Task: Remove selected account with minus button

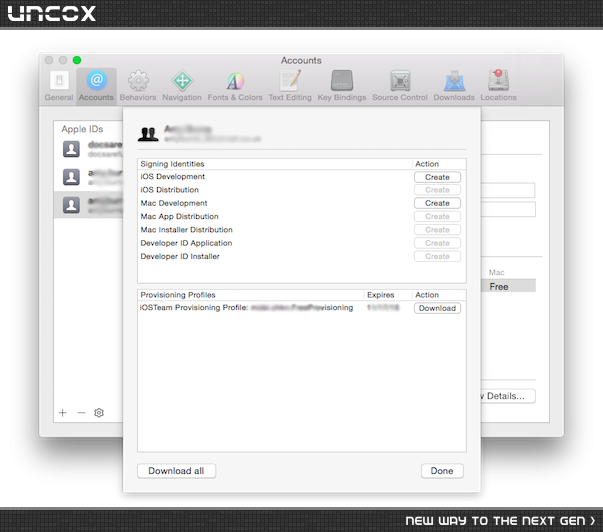Action: pyautogui.click(x=81, y=413)
